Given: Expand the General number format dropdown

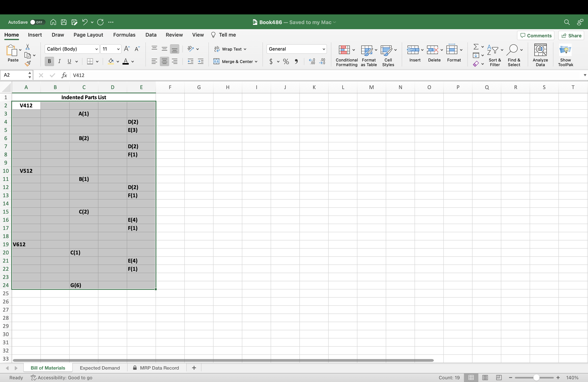Looking at the screenshot, I should (x=323, y=49).
